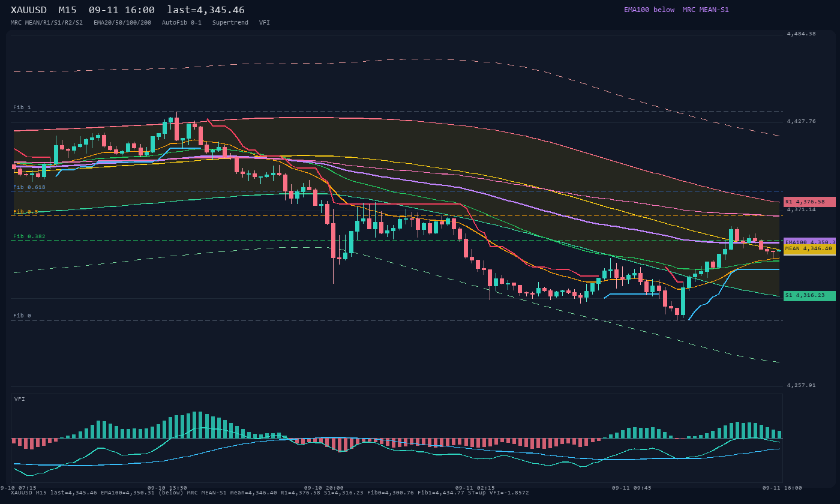Select the Fib 0 level label
The width and height of the screenshot is (840, 504).
tap(22, 316)
